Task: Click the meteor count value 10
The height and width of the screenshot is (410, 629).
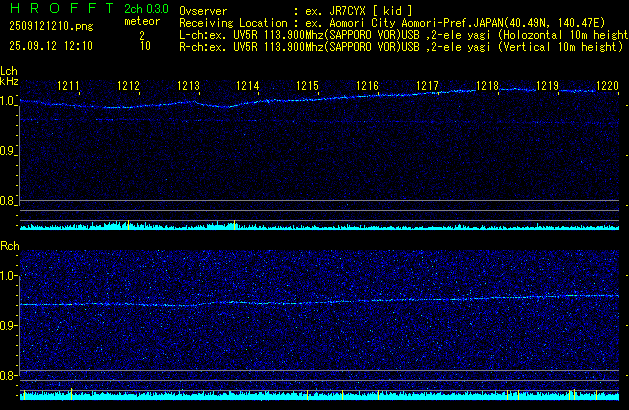Action: point(145,46)
